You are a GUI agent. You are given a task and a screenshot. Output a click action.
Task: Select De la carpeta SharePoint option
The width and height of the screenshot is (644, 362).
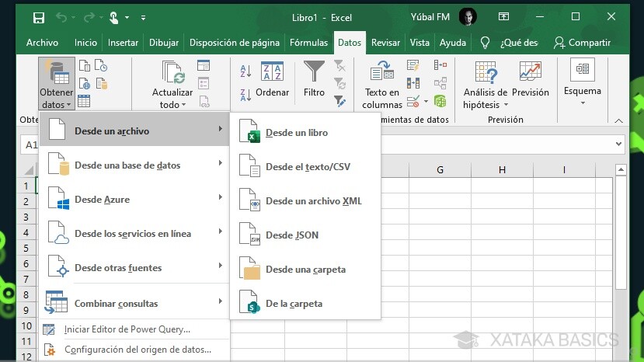pos(305,303)
